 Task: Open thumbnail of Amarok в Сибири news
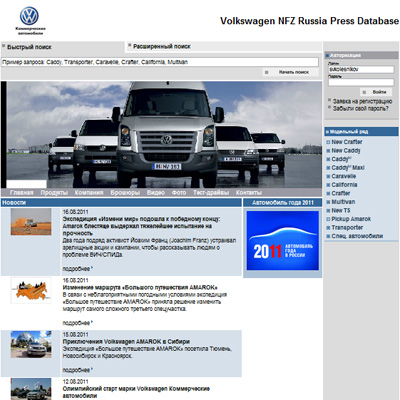(x=31, y=344)
